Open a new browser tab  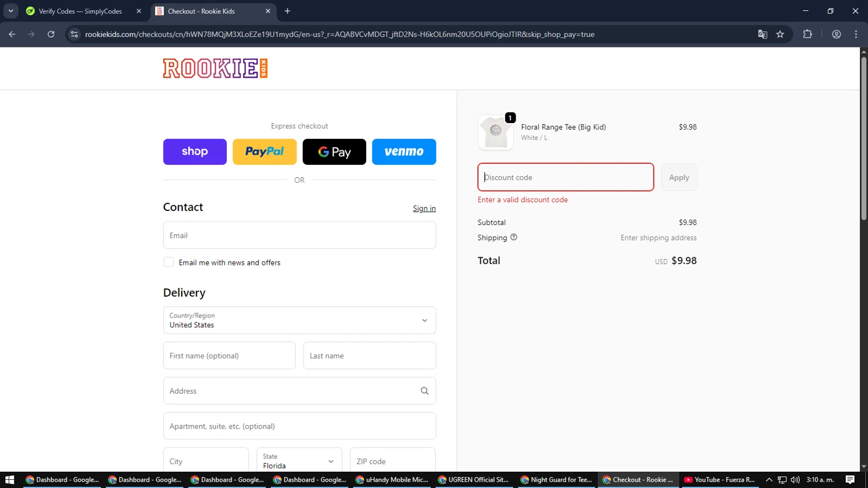click(x=288, y=11)
